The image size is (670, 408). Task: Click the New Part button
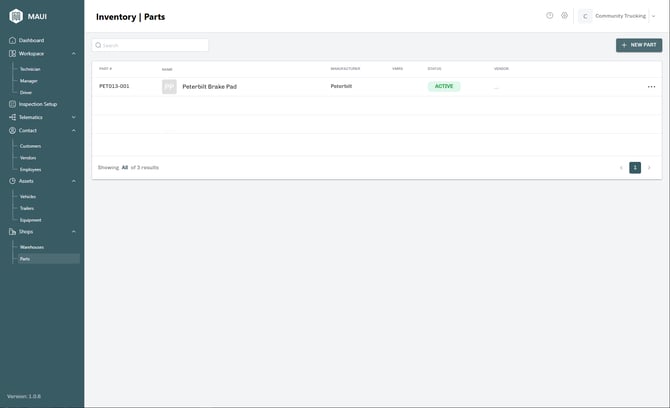pos(638,45)
